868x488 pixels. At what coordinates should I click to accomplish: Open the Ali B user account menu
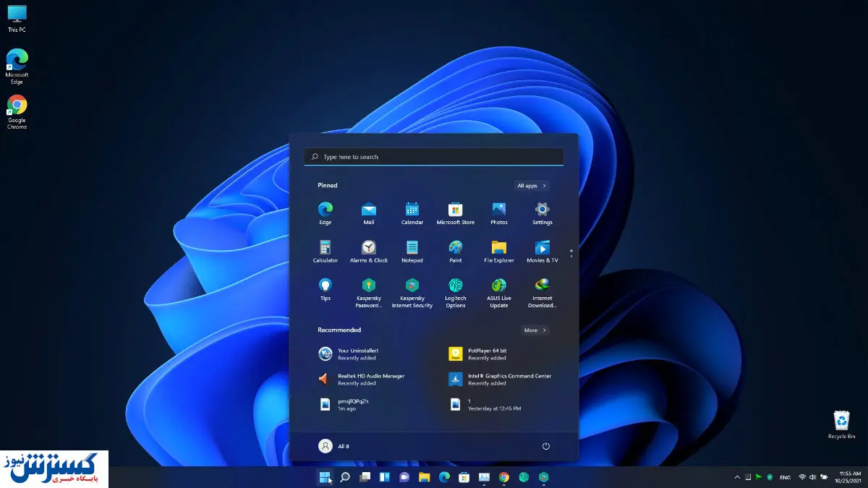click(334, 446)
